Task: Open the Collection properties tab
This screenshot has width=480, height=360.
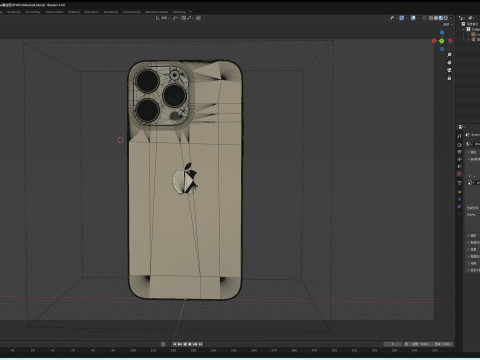Action: pos(459,183)
